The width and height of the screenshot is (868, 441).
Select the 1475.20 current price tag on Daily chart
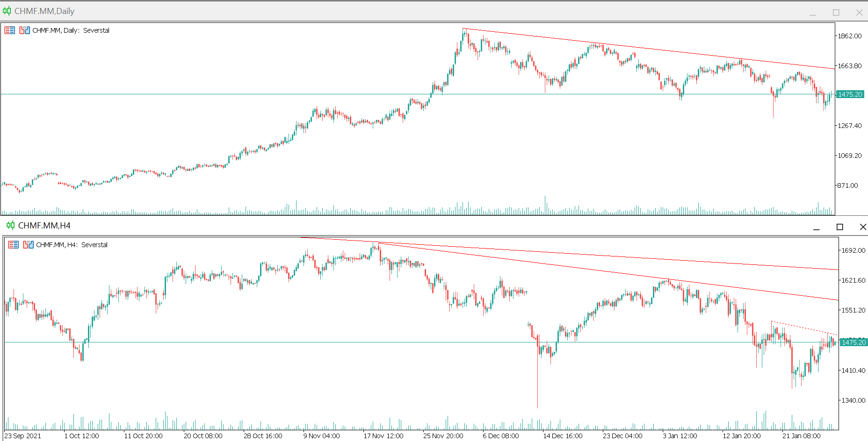point(850,94)
